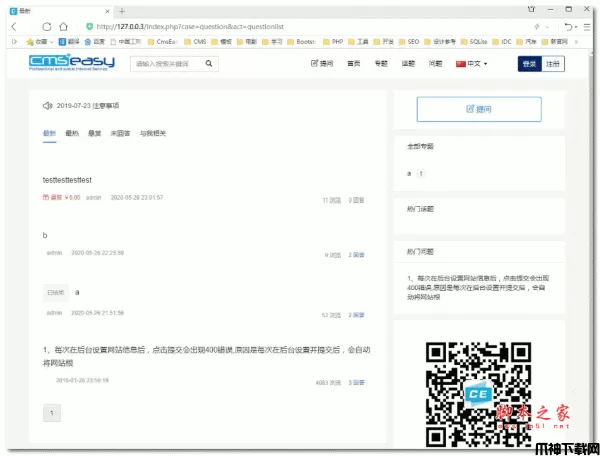
Task: Click the undo closed-tab arrow icon
Action: coord(569,27)
